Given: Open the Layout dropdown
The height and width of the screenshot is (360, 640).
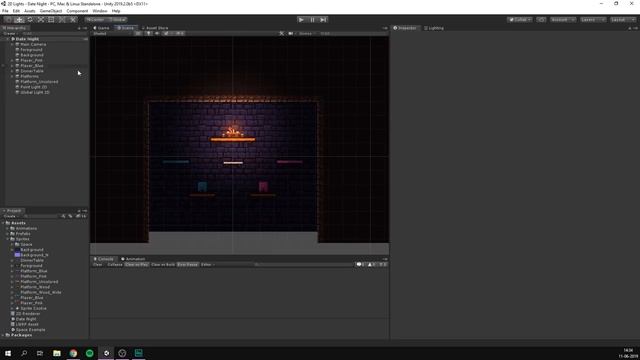Looking at the screenshot, I should (623, 20).
